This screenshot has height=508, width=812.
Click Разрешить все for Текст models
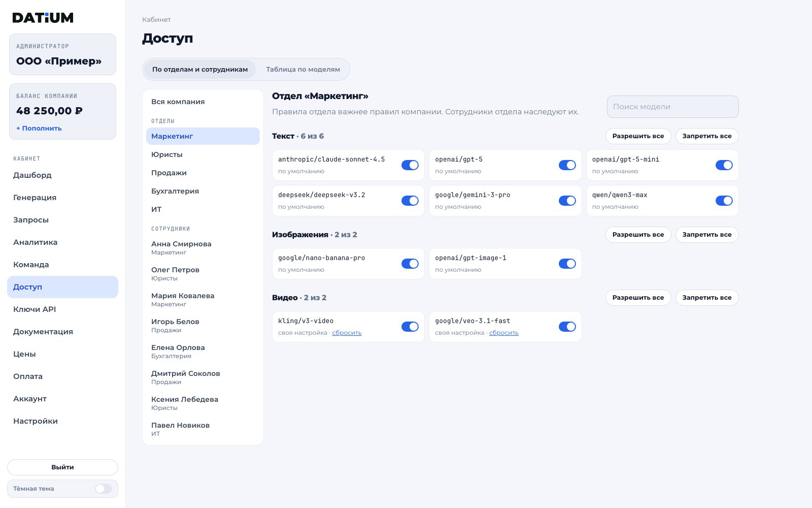click(638, 136)
